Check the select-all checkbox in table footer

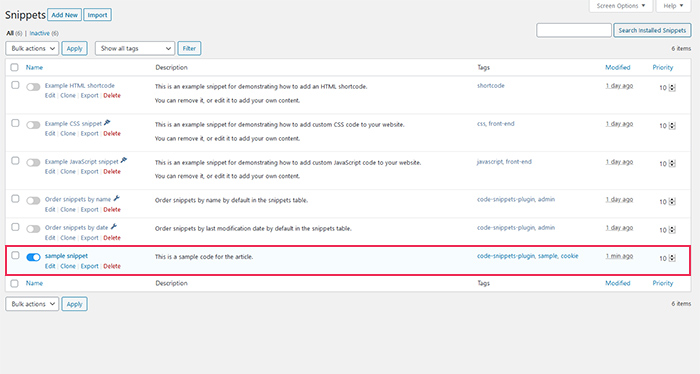click(15, 283)
